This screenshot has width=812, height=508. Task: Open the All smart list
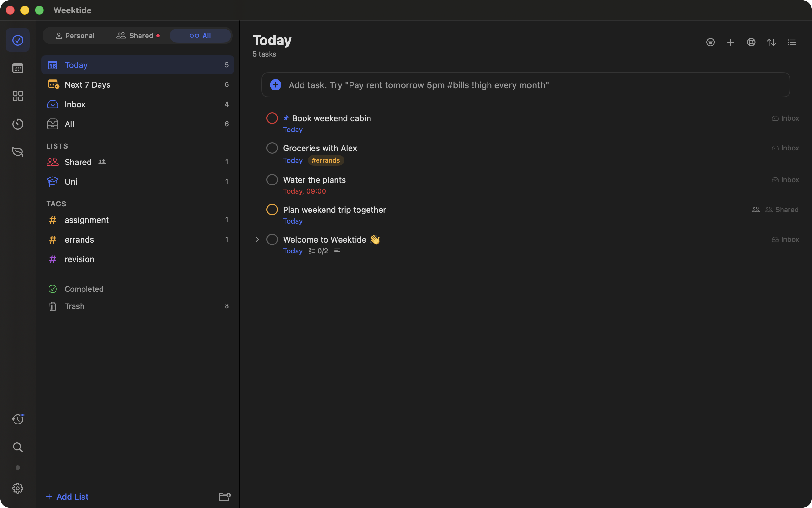click(138, 124)
